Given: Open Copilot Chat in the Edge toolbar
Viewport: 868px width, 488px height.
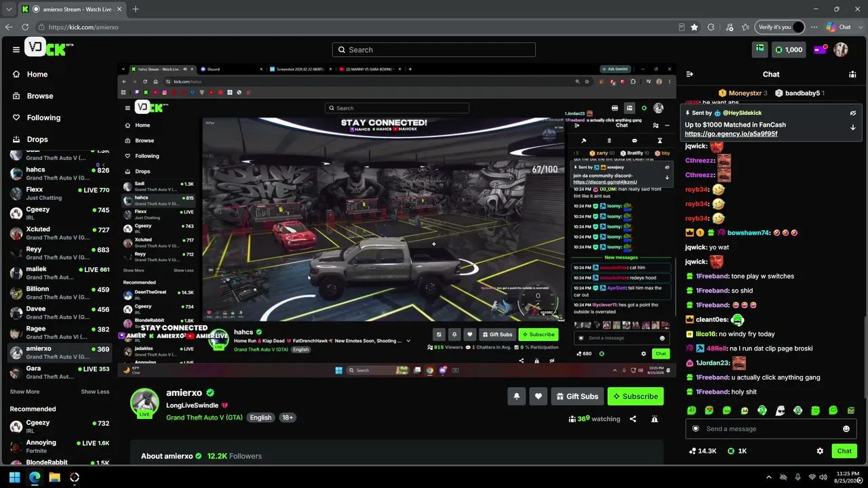Looking at the screenshot, I should pyautogui.click(x=839, y=27).
